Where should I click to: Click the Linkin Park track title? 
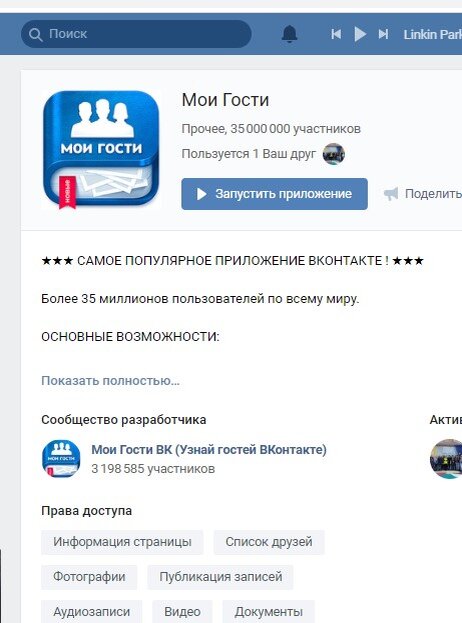(433, 35)
